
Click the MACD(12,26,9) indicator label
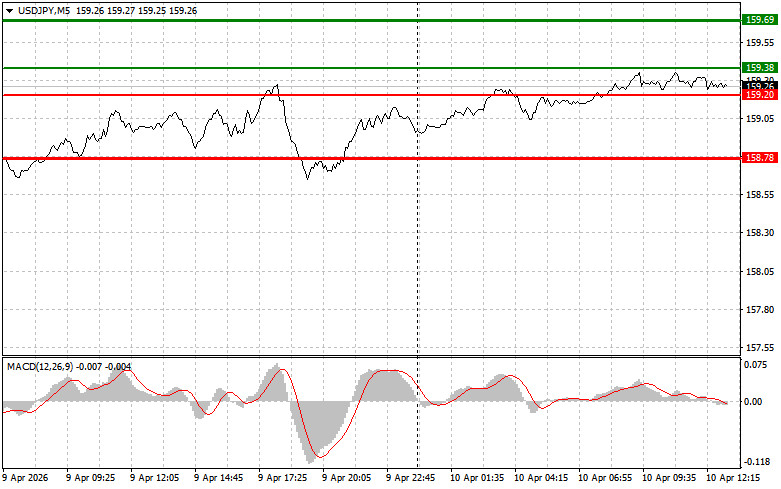point(42,366)
